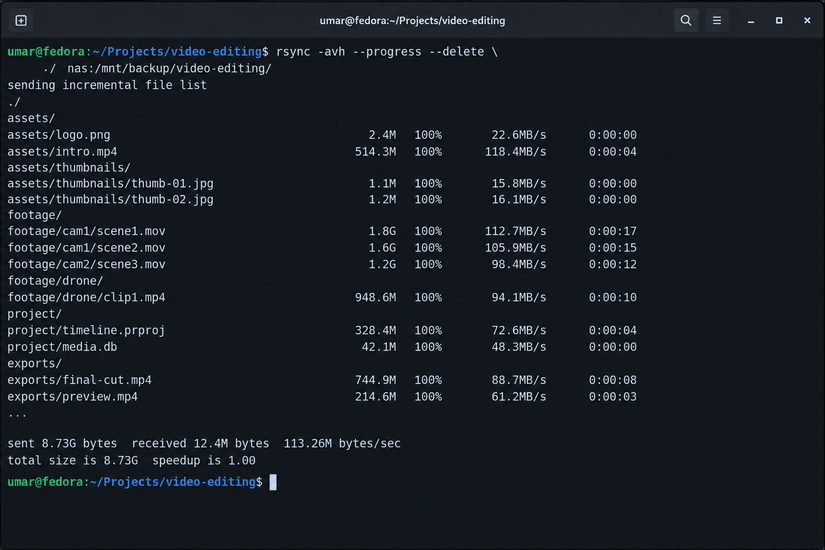
Task: Click the 0:00:15 elapsed time
Action: [612, 248]
